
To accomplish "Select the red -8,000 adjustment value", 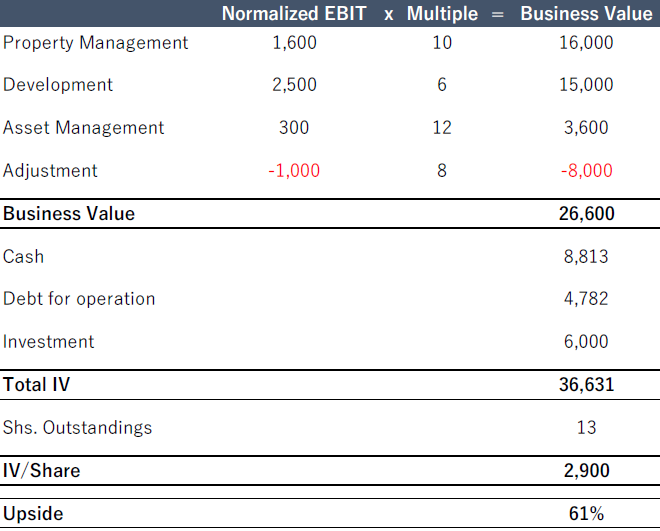I will click(586, 171).
